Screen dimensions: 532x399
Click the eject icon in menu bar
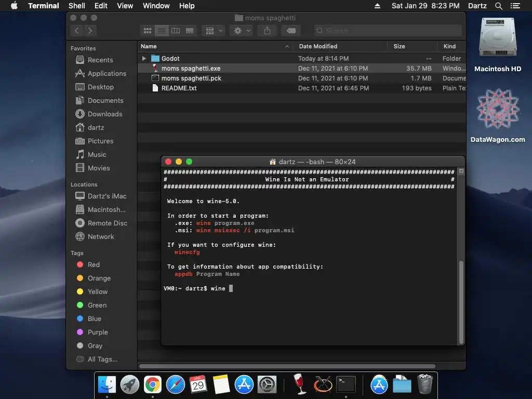click(x=377, y=6)
